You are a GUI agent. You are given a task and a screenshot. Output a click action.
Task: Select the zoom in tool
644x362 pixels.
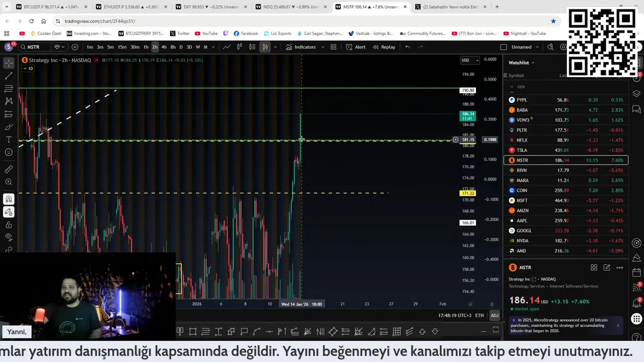(9, 182)
